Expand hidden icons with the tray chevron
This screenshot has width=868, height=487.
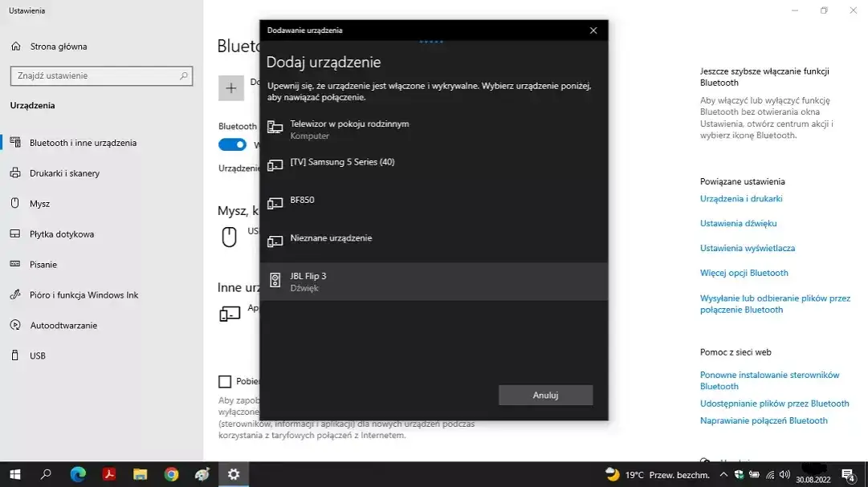pos(722,473)
